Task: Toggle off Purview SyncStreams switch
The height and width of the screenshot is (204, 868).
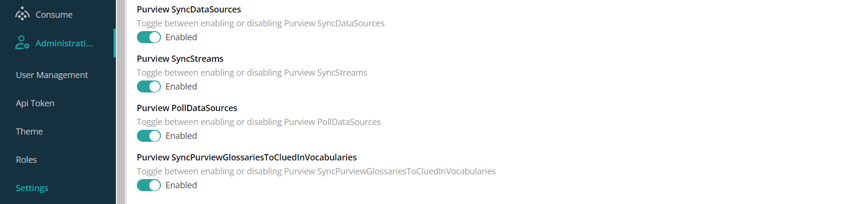Action: [x=149, y=87]
